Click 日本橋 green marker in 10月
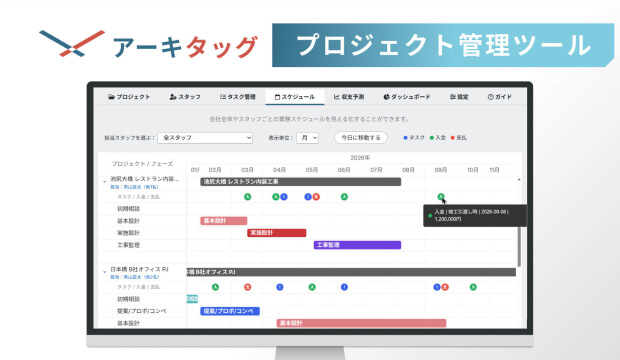The image size is (620, 360). tap(473, 287)
